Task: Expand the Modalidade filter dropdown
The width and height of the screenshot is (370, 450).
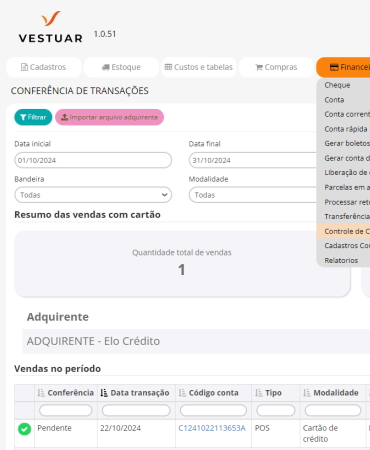Action: (x=252, y=195)
